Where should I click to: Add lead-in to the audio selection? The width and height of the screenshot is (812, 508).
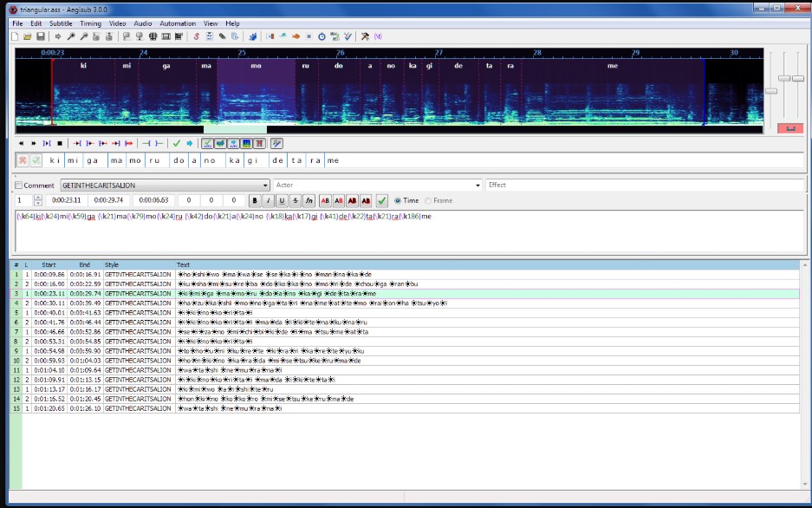(x=146, y=143)
